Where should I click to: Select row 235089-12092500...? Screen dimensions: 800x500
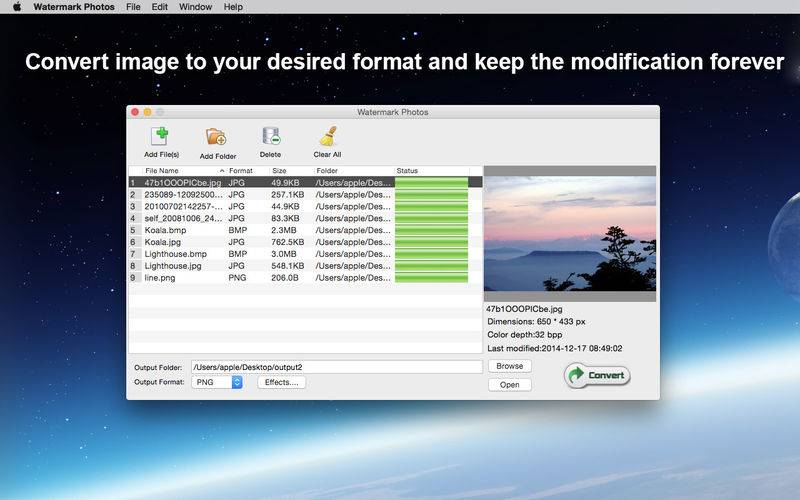(305, 194)
